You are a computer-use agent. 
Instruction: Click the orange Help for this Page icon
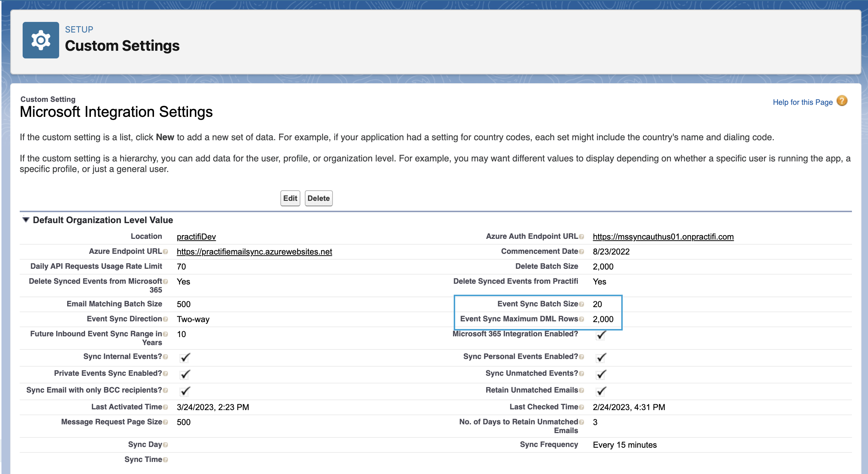pyautogui.click(x=842, y=101)
